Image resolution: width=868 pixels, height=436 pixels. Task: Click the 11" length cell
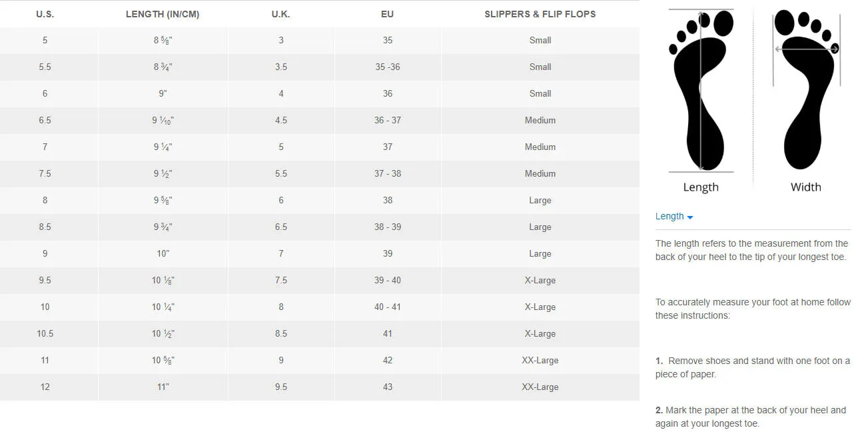click(x=163, y=387)
